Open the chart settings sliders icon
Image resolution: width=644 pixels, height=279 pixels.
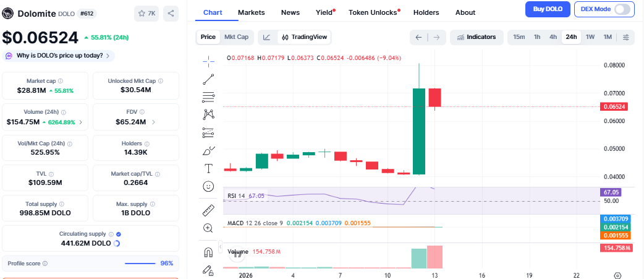[x=626, y=37]
